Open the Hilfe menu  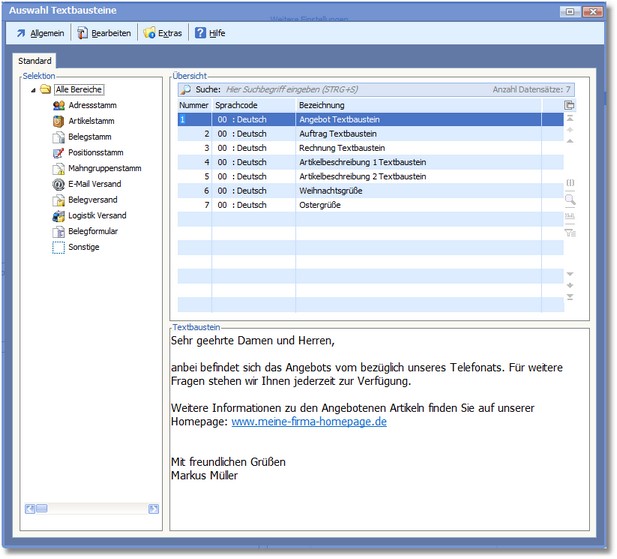click(x=210, y=33)
